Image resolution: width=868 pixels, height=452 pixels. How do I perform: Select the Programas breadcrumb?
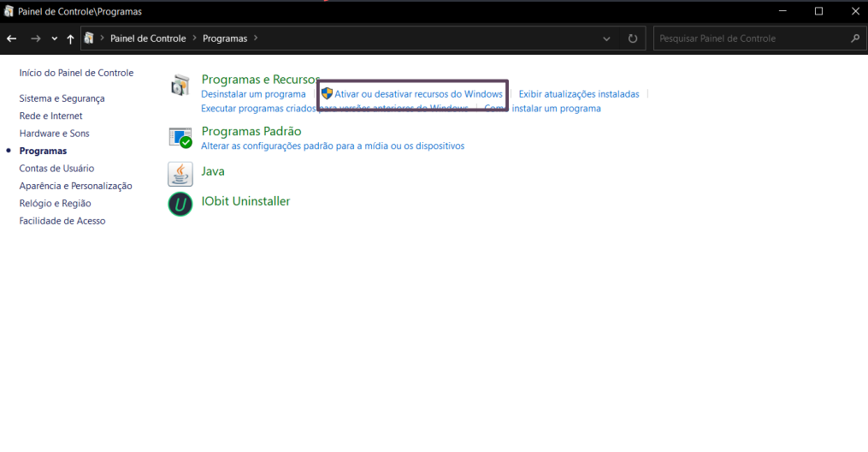point(225,39)
